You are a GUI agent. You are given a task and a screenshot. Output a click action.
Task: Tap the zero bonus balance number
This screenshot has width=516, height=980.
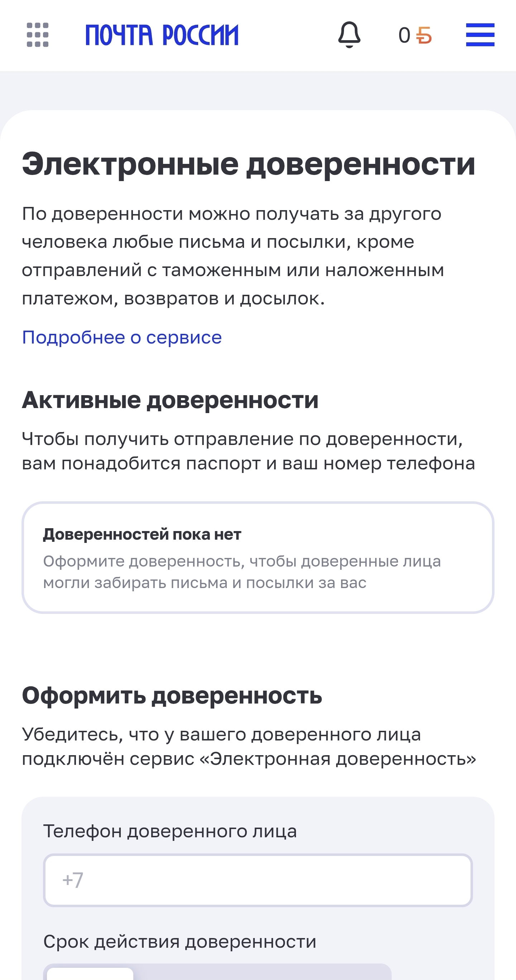pos(404,35)
